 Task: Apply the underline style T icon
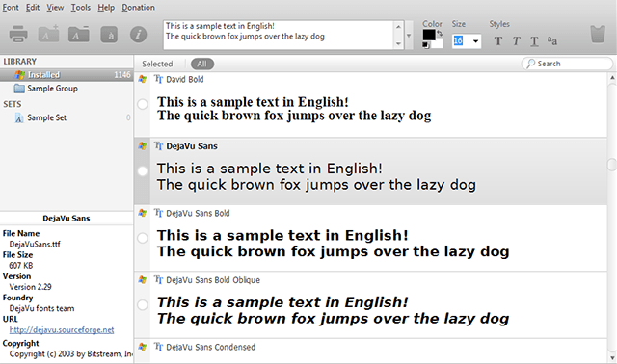click(534, 41)
